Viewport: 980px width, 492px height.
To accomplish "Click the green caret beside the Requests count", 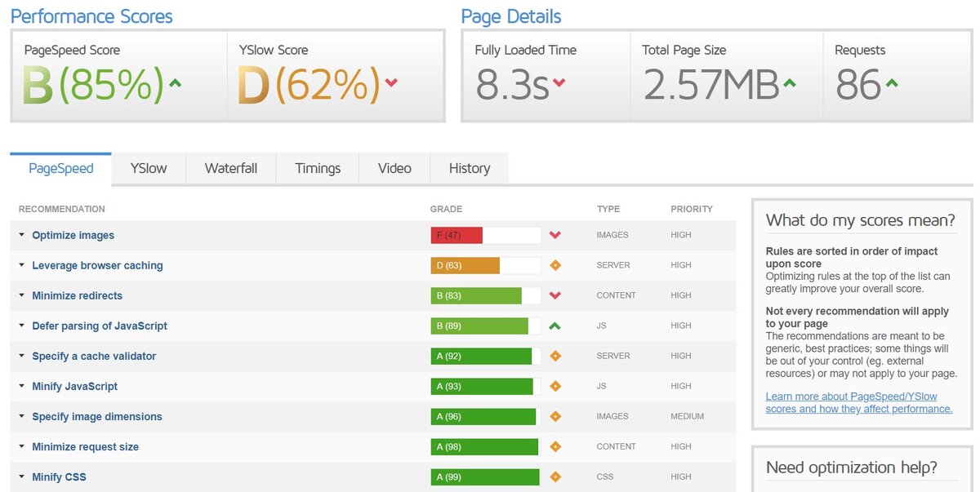I will coord(891,82).
